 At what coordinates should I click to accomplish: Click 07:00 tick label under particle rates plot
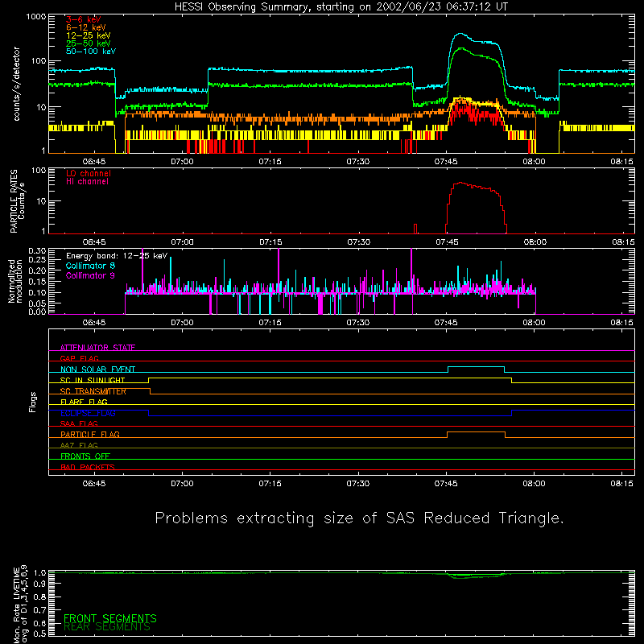coord(182,242)
